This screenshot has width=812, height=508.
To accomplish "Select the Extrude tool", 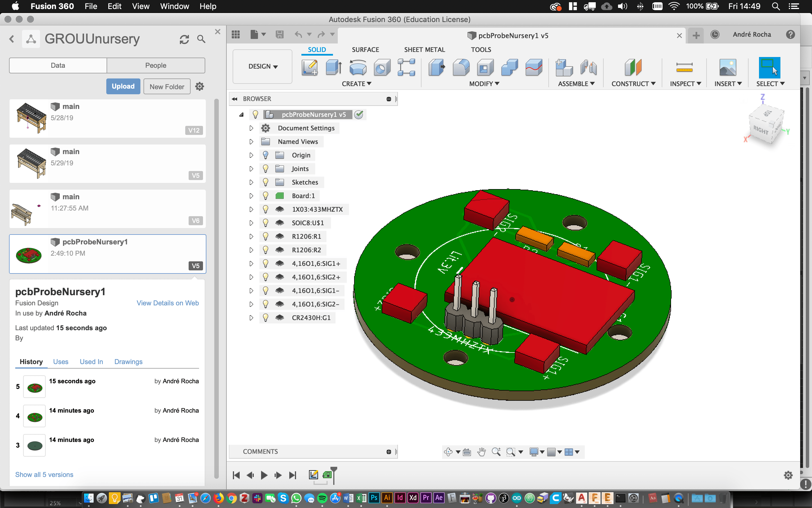I will 334,67.
